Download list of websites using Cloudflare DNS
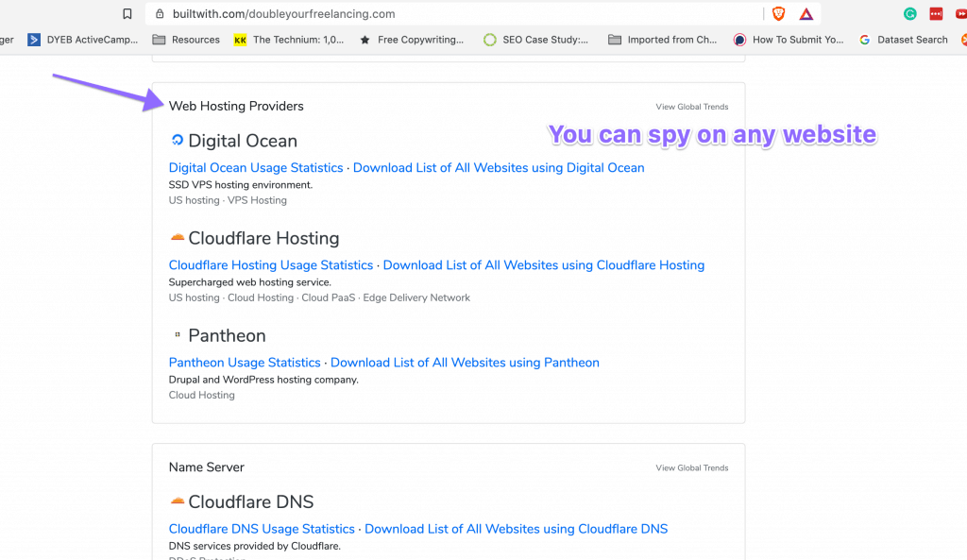Viewport: 967px width, 560px height. (x=517, y=529)
